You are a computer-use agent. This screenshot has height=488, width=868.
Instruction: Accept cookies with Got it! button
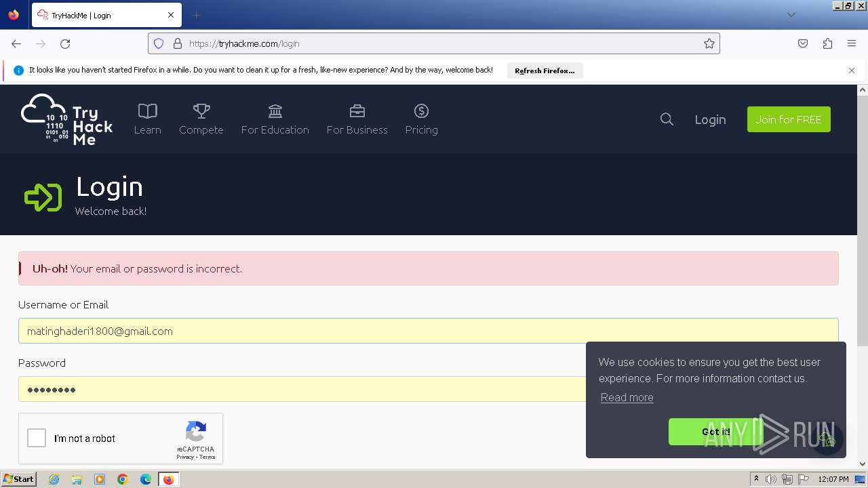tap(716, 432)
